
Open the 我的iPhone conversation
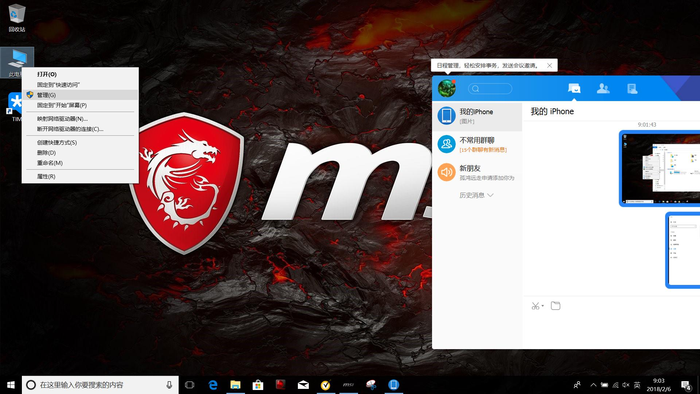coord(477,116)
